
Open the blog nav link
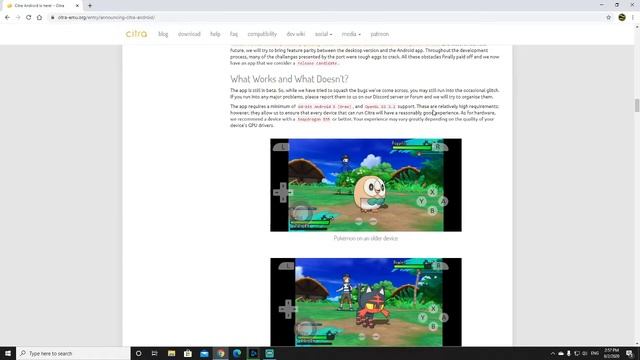[x=163, y=34]
